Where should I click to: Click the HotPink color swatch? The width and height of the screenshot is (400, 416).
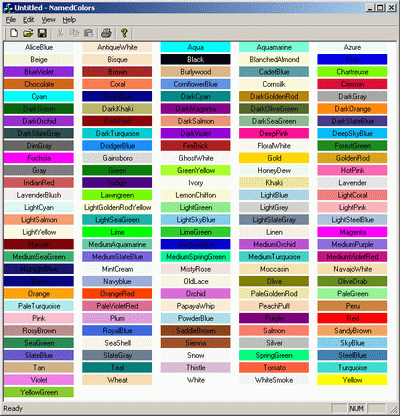click(x=352, y=171)
